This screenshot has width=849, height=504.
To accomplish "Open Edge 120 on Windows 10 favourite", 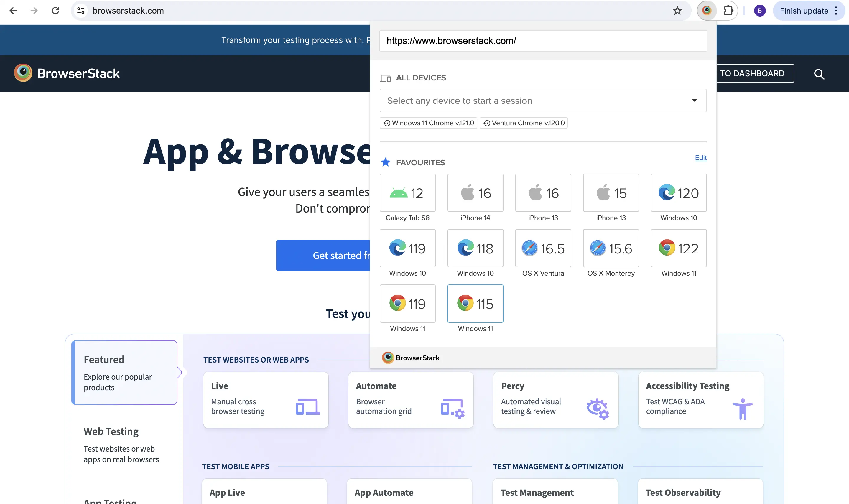I will tap(679, 193).
